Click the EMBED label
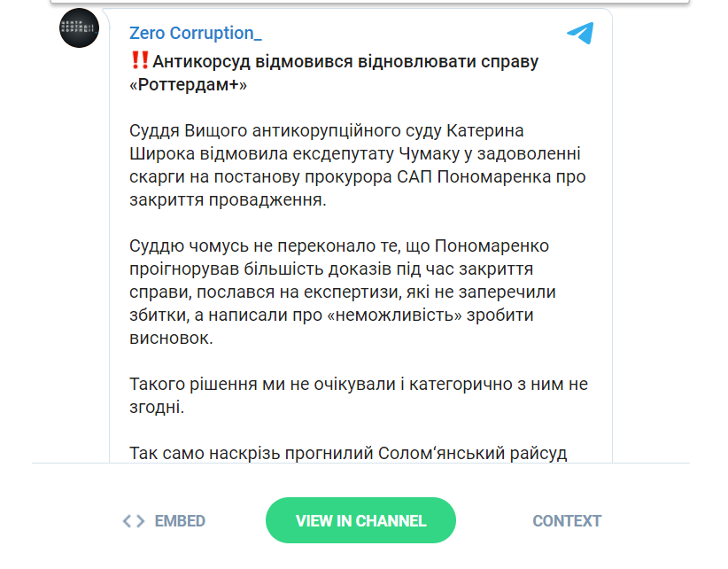The width and height of the screenshot is (728, 569). coord(180,521)
